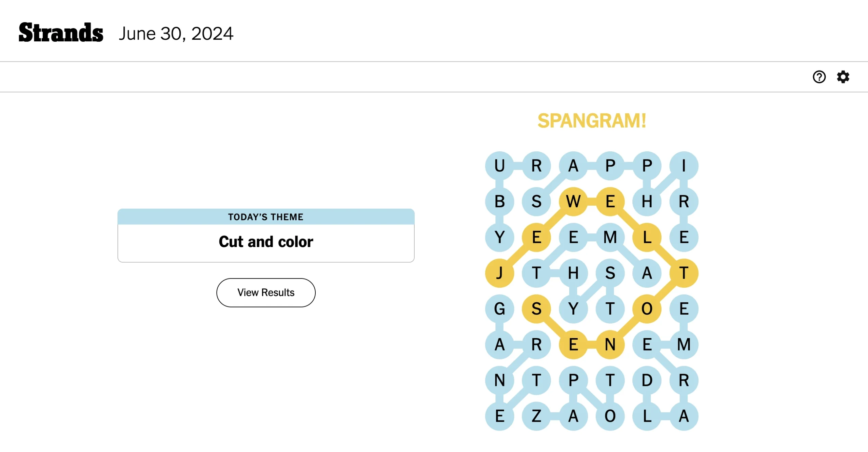Viewport: 868px width, 452px height.
Task: Click the letter G tile
Action: (x=499, y=309)
